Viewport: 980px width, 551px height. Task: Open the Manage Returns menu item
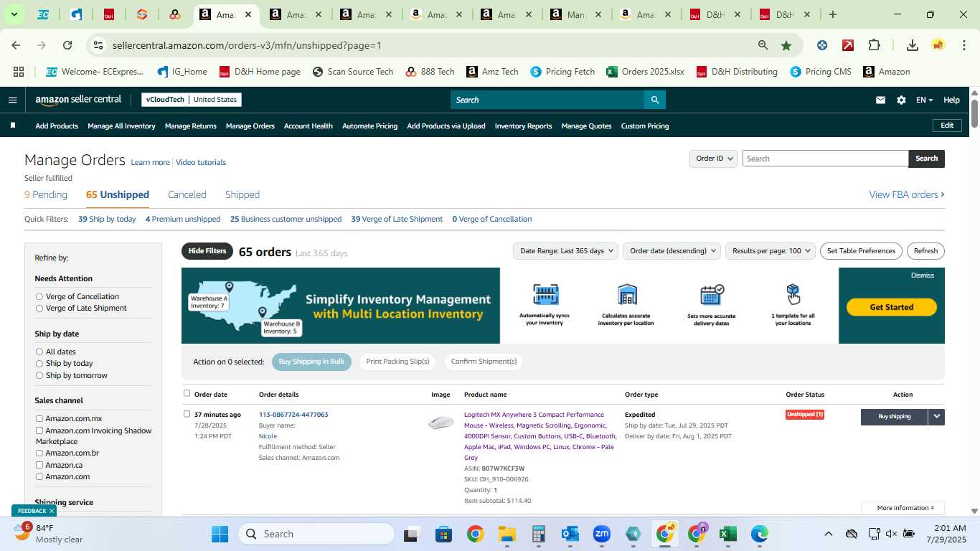point(191,126)
